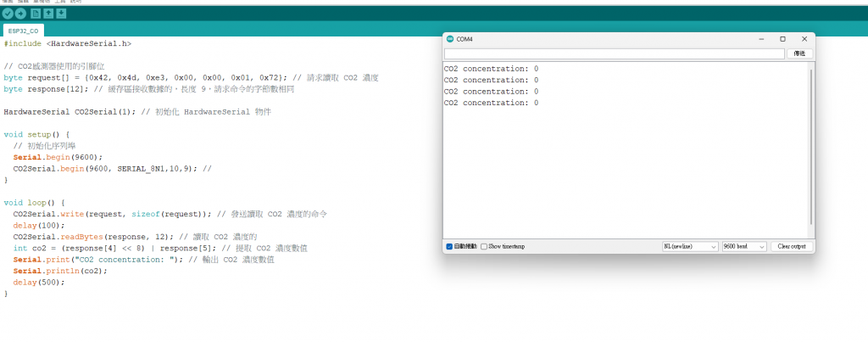Click the #include <HardwareSerial.h> line
Screen dimensions: 868x342
click(68, 43)
